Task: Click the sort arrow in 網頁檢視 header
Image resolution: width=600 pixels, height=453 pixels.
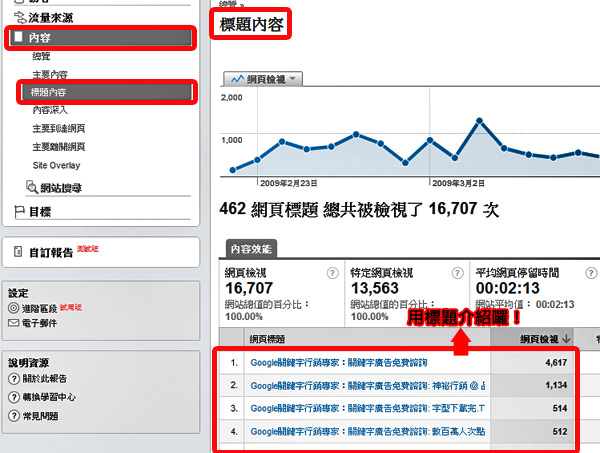Action: click(566, 339)
